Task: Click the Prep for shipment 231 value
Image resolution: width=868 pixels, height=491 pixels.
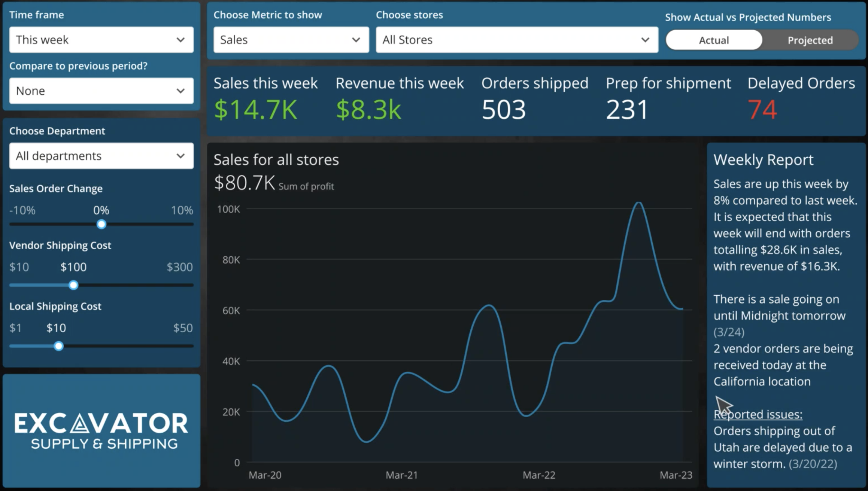Action: pyautogui.click(x=627, y=109)
